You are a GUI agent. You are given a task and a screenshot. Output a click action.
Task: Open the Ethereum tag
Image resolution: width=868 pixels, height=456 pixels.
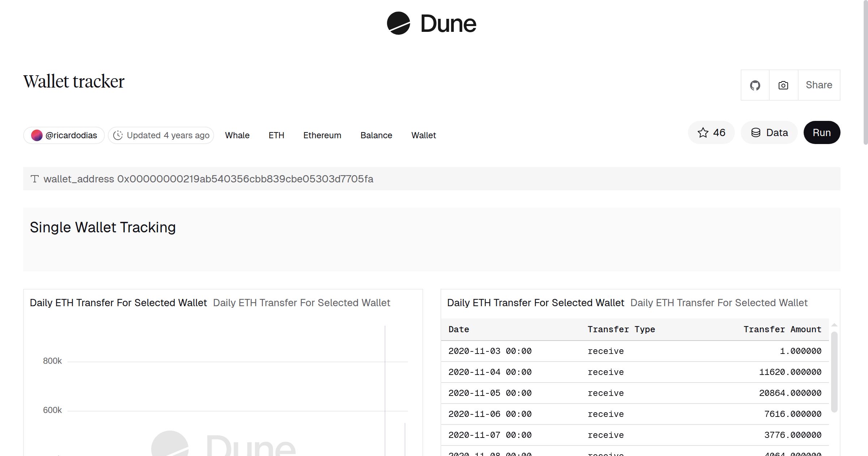coord(322,135)
